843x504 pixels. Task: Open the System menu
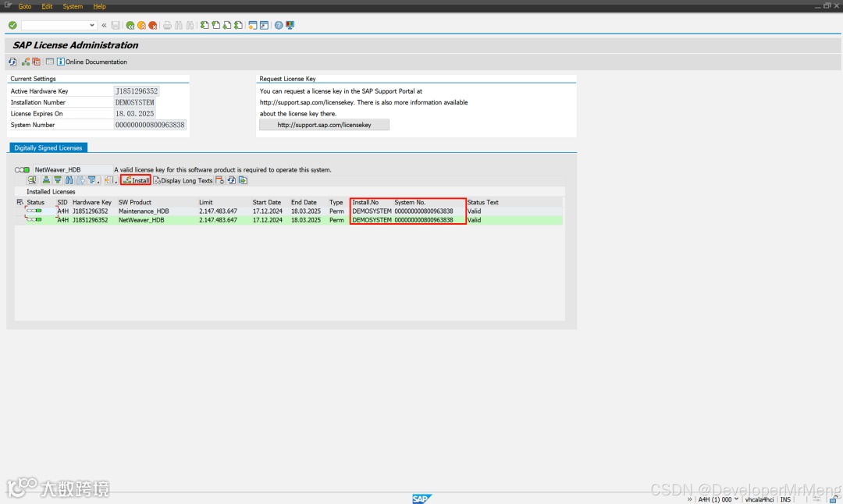click(73, 6)
